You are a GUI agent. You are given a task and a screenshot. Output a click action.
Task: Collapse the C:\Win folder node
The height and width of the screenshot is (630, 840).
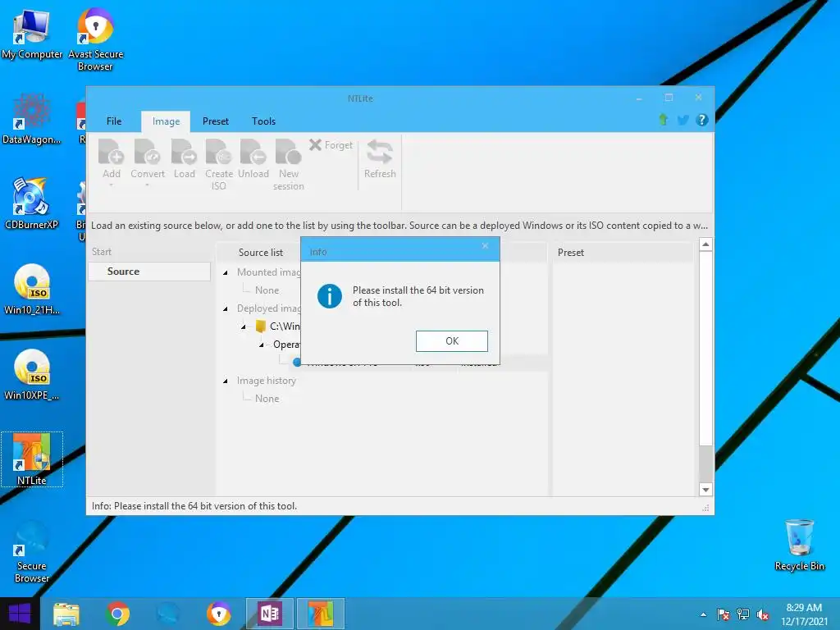(x=244, y=326)
